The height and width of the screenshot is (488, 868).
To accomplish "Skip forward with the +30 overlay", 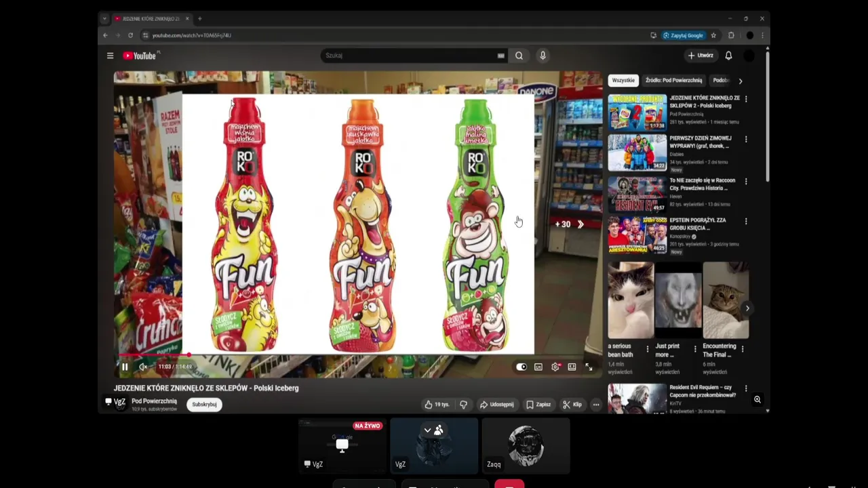I will [569, 224].
